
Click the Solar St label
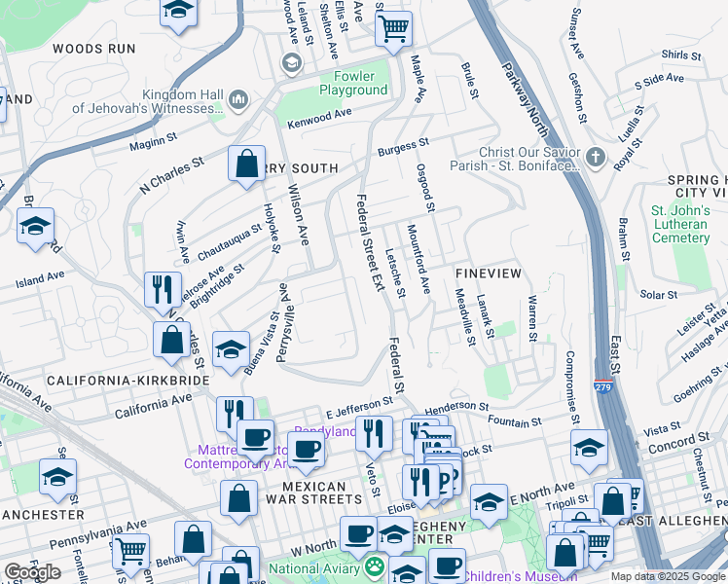coord(658,294)
